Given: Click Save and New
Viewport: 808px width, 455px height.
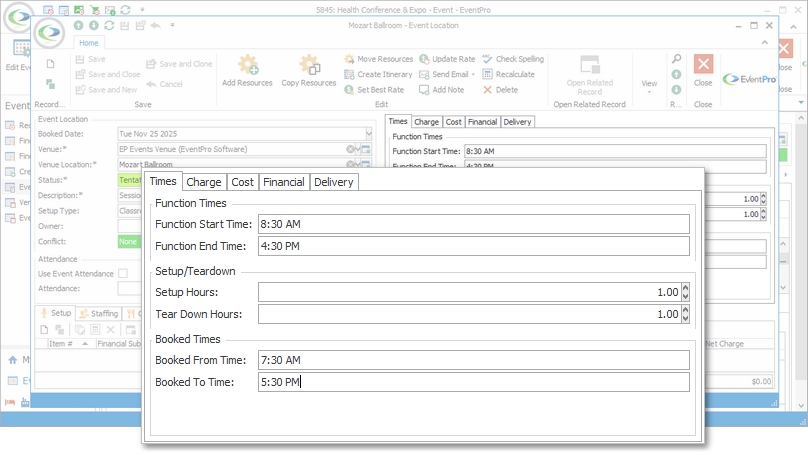Looking at the screenshot, I should point(106,90).
